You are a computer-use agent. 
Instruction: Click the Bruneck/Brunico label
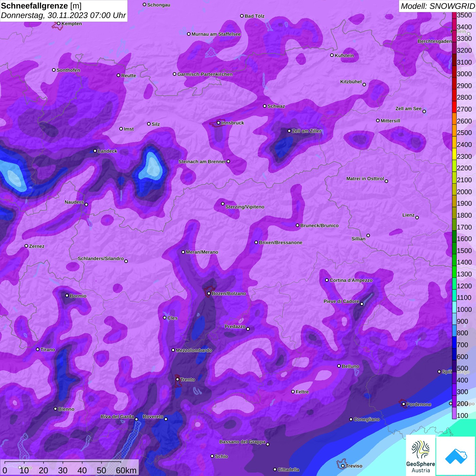pyautogui.click(x=319, y=225)
